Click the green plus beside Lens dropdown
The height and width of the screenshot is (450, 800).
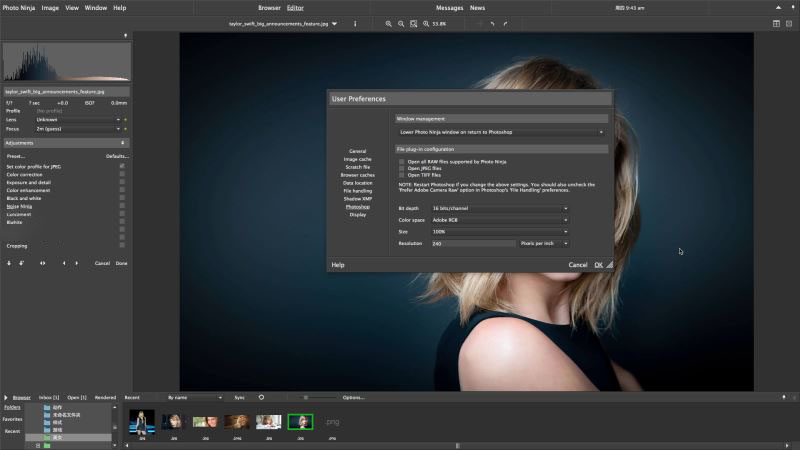coord(126,120)
